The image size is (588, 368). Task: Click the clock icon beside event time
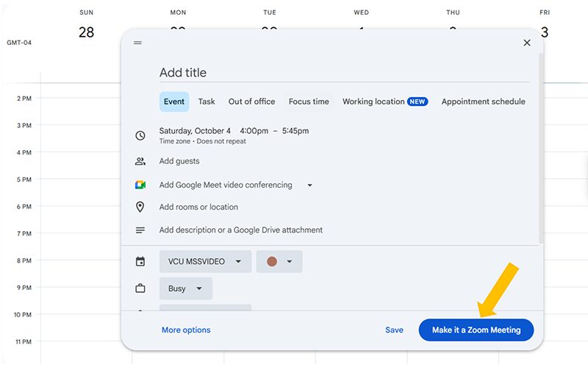tap(140, 135)
